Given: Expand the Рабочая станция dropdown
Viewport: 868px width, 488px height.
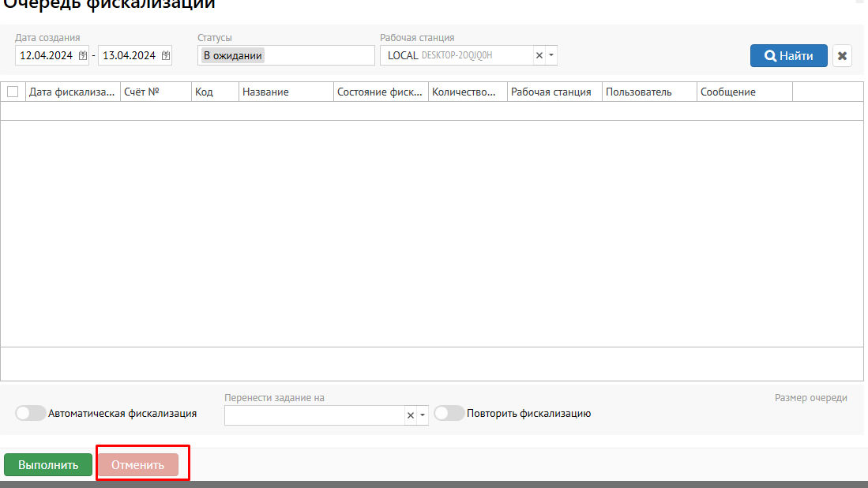Looking at the screenshot, I should coord(551,55).
